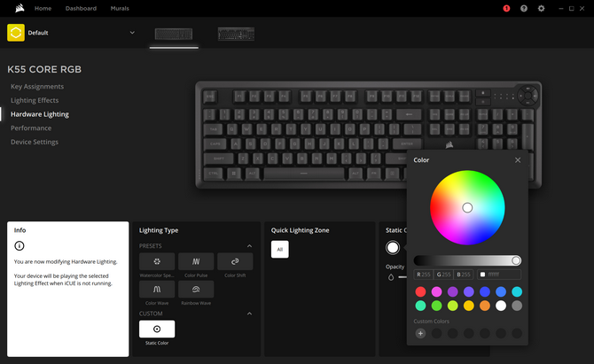Screen dimensions: 594x364
Task: Click the Corsair logo on keyboard image
Action: click(x=449, y=144)
